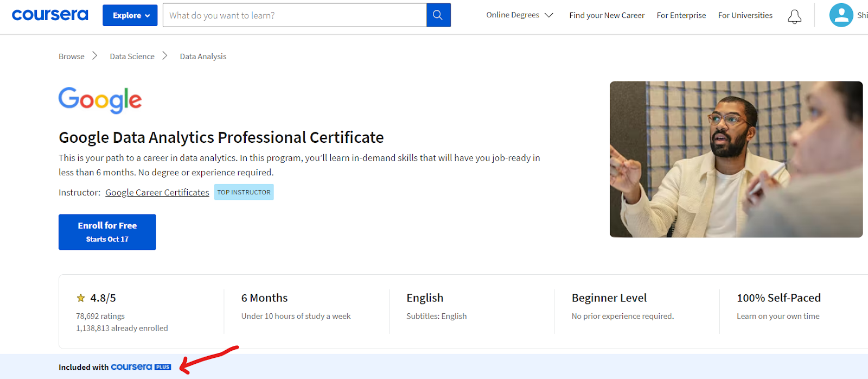Click No prior experience required text
This screenshot has height=379, width=868.
tap(623, 316)
